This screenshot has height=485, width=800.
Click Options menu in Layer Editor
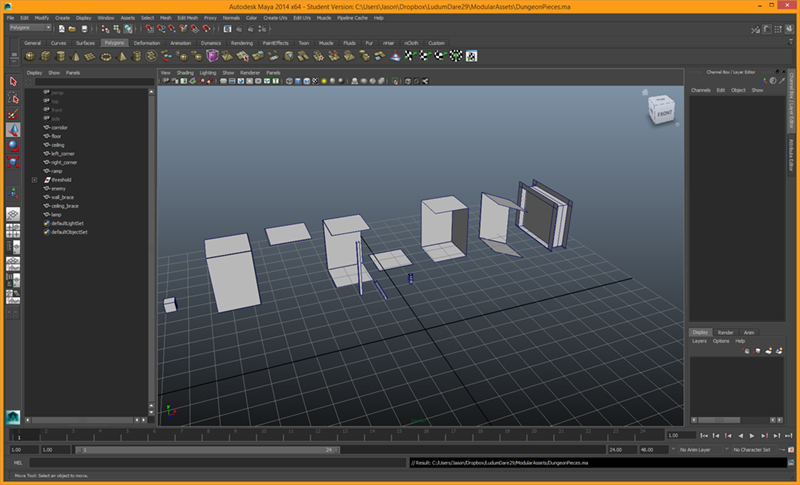tap(721, 341)
